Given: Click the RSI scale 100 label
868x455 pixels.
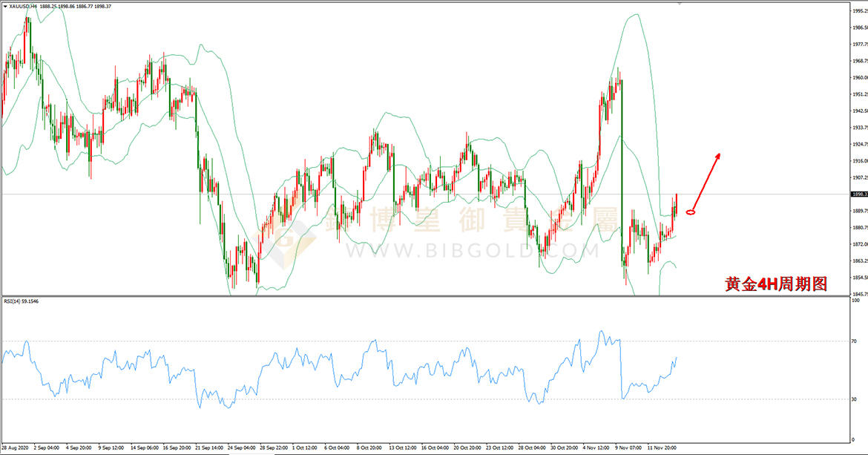Looking at the screenshot, I should coord(856,301).
